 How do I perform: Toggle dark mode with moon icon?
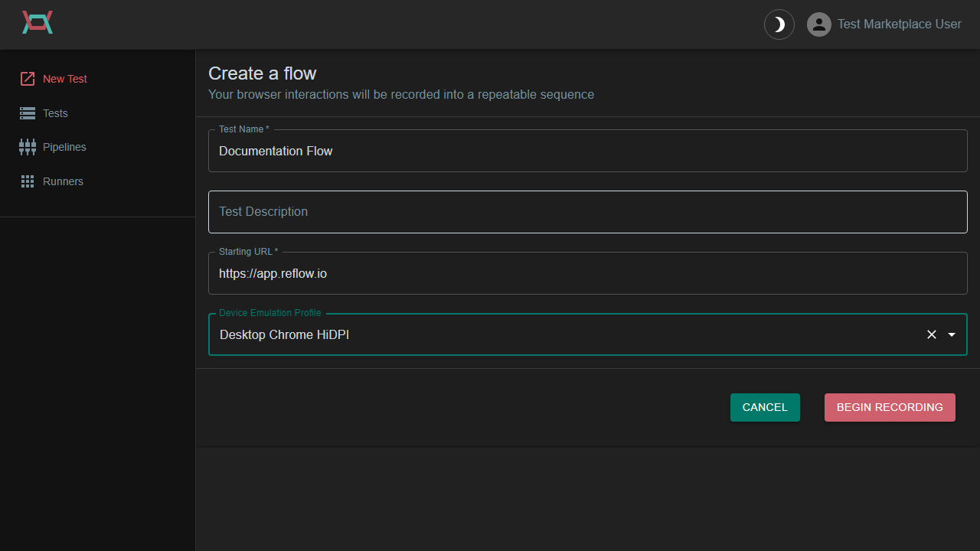[779, 24]
